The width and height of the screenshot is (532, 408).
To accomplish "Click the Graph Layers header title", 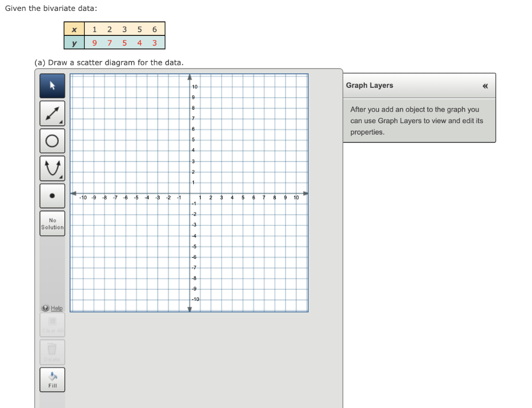I will click(x=369, y=86).
